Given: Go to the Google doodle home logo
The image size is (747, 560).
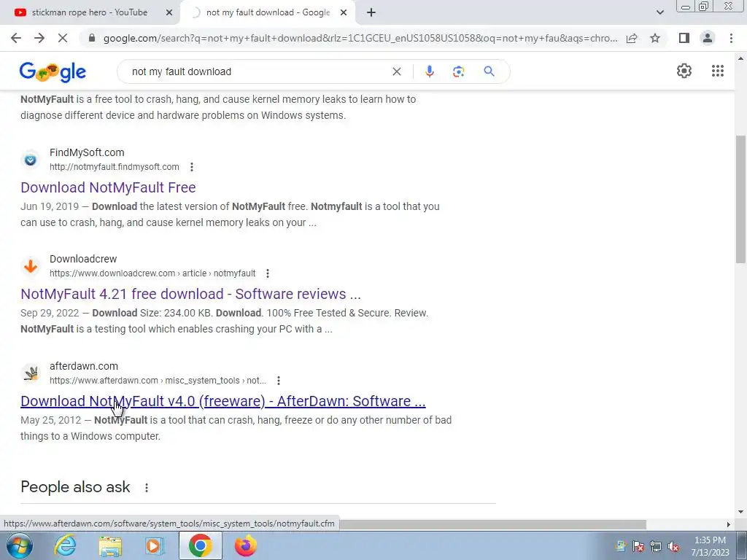Looking at the screenshot, I should 53,72.
